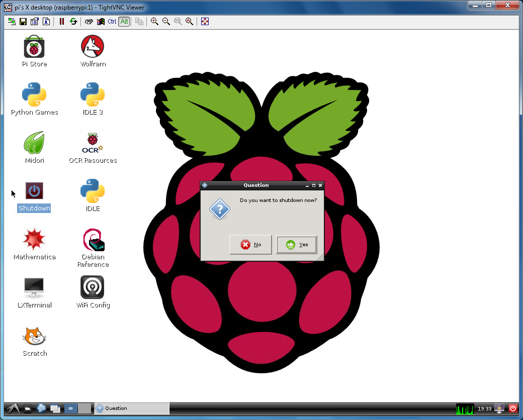Viewport: 523px width, 420px height.
Task: Click the red logout power tray icon
Action: [x=513, y=408]
